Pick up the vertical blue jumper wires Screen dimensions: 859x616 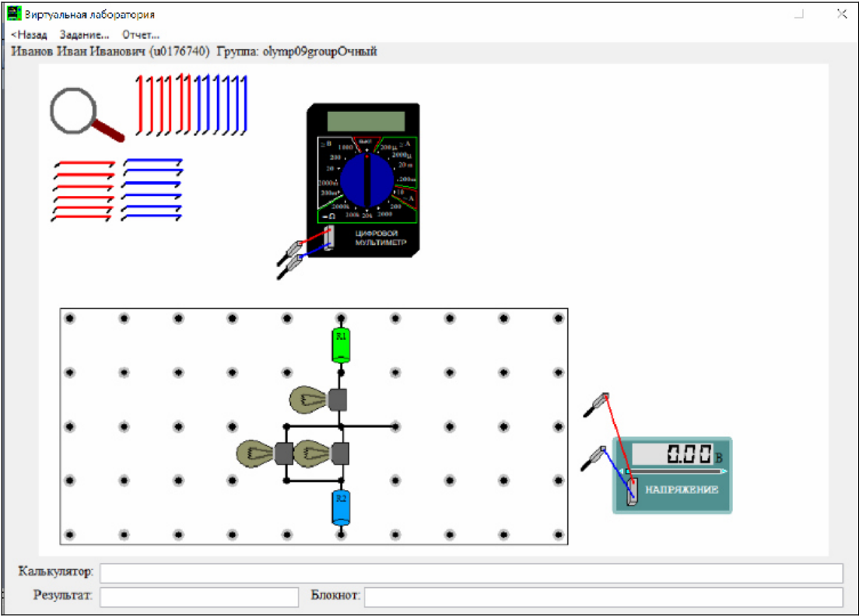pyautogui.click(x=219, y=104)
